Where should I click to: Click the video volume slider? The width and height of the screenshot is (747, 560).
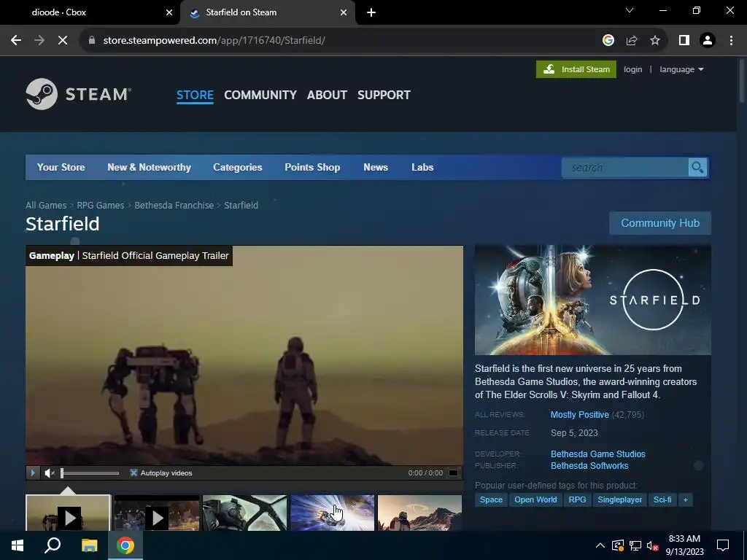[90, 472]
